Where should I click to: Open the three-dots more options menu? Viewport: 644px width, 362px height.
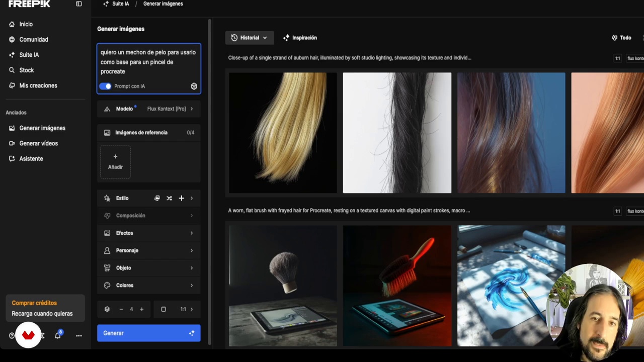click(79, 335)
